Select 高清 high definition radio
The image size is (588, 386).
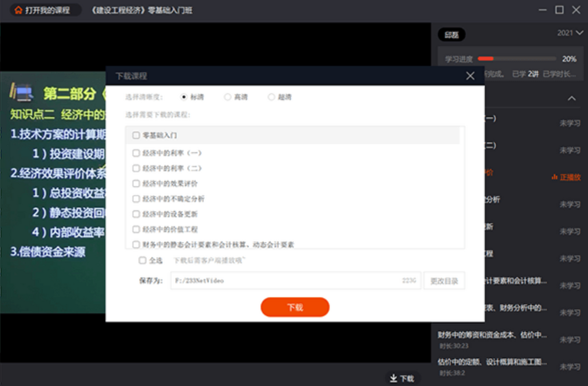pyautogui.click(x=227, y=97)
